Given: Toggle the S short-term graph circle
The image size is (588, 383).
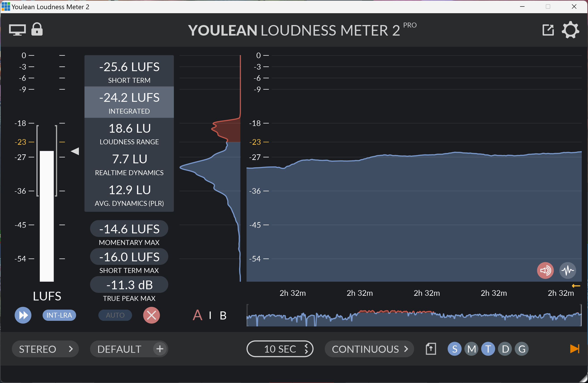Looking at the screenshot, I should (x=454, y=349).
